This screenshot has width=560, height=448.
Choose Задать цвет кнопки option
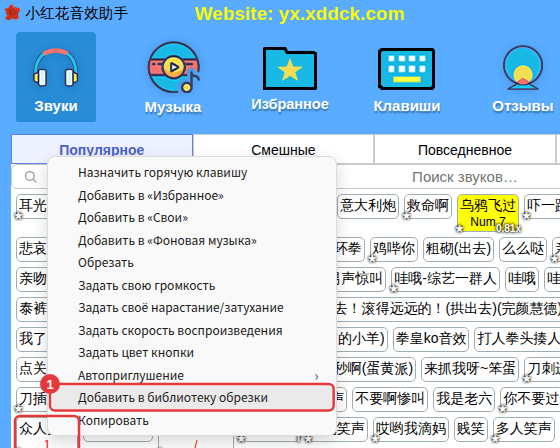pos(136,353)
